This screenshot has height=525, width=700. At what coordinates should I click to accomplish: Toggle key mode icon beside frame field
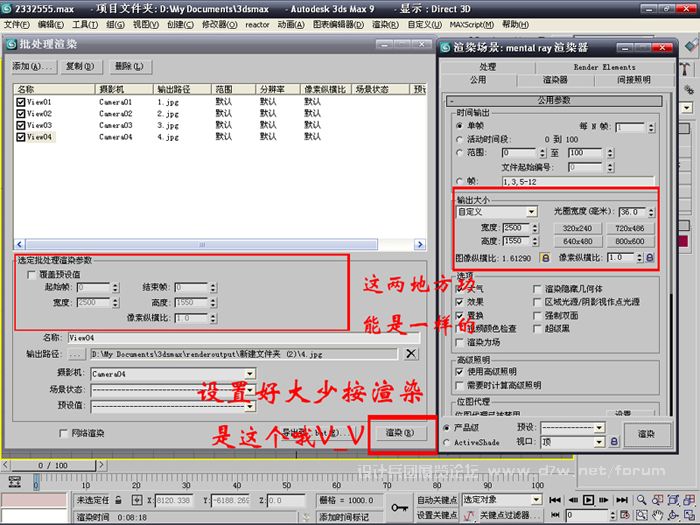coord(555,515)
